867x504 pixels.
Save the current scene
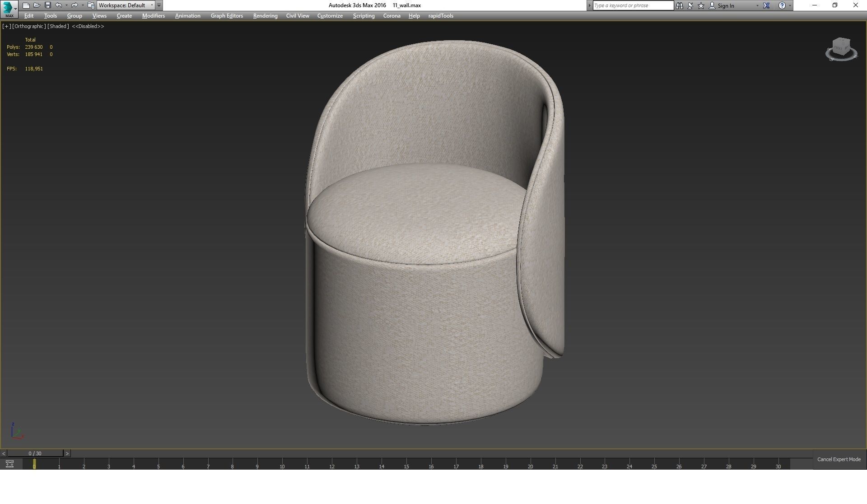tap(47, 5)
